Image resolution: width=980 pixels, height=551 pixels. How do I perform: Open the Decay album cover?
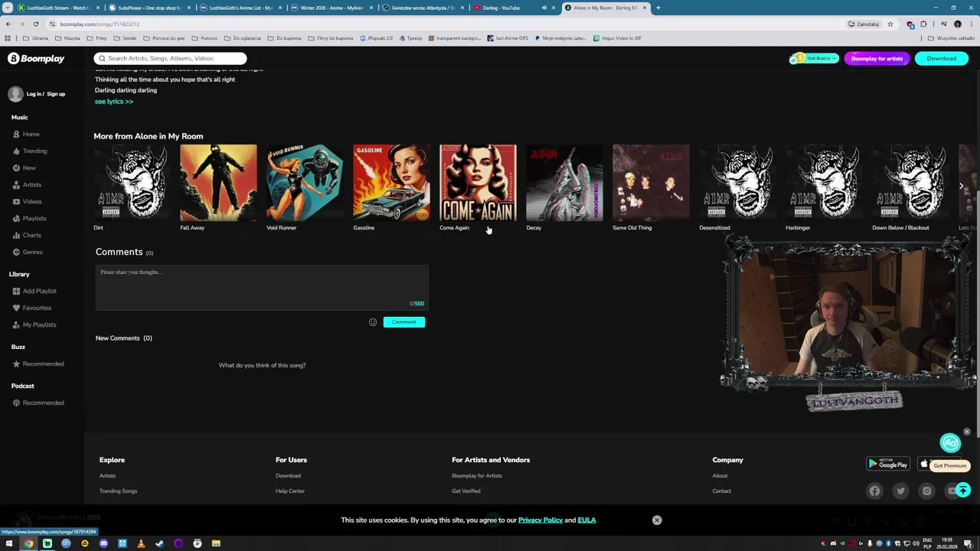point(564,183)
